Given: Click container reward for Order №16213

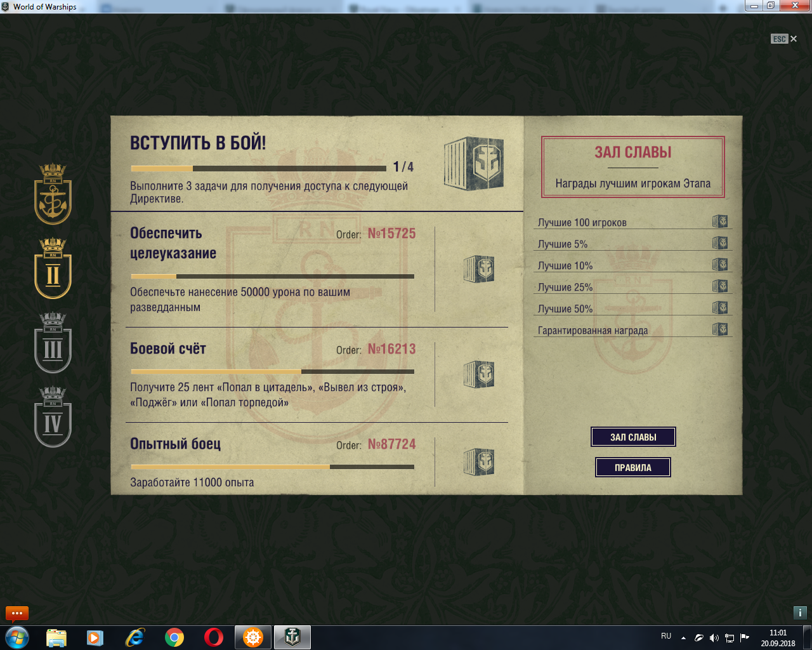Looking at the screenshot, I should [479, 375].
